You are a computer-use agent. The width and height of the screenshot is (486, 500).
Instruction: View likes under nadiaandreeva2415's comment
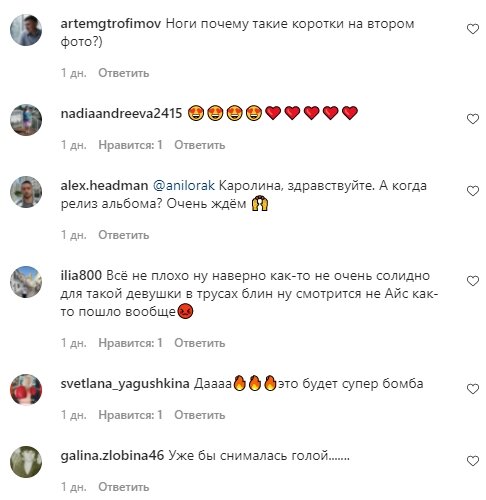pos(130,145)
